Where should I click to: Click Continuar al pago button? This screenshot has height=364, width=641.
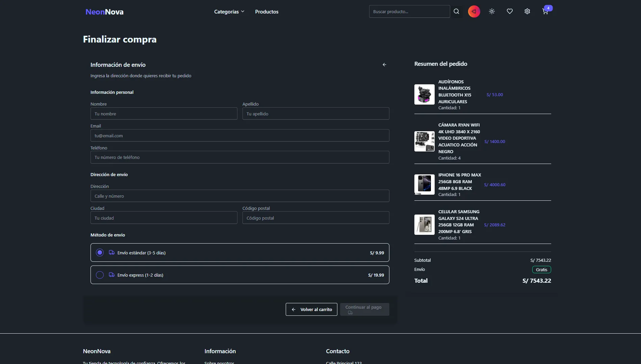pyautogui.click(x=364, y=309)
